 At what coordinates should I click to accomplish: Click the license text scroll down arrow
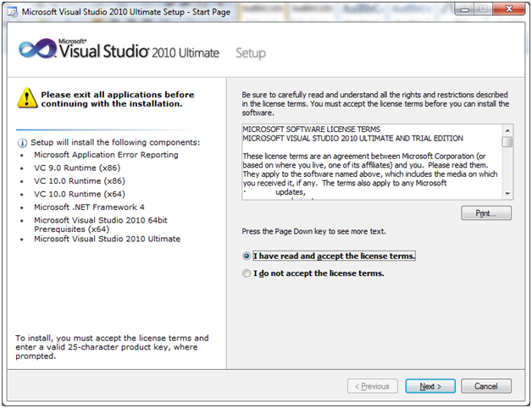pyautogui.click(x=507, y=194)
